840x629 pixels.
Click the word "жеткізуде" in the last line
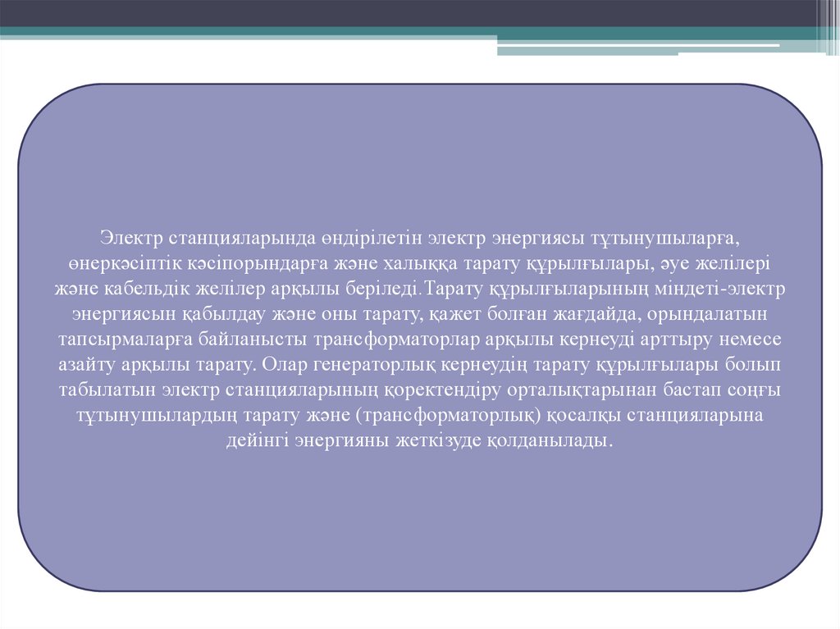pos(438,441)
